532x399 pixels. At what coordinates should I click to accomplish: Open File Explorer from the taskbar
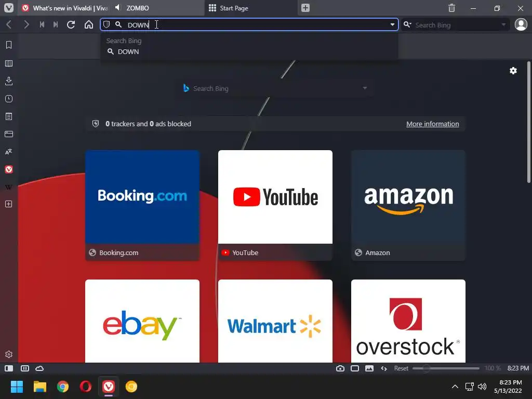[39, 387]
